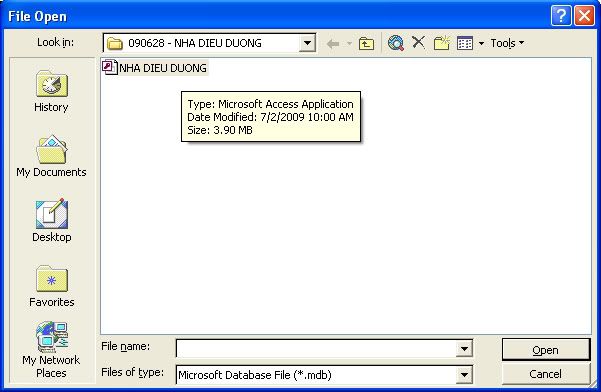601x392 pixels.
Task: Click the Delete (X) toolbar icon
Action: pos(418,43)
